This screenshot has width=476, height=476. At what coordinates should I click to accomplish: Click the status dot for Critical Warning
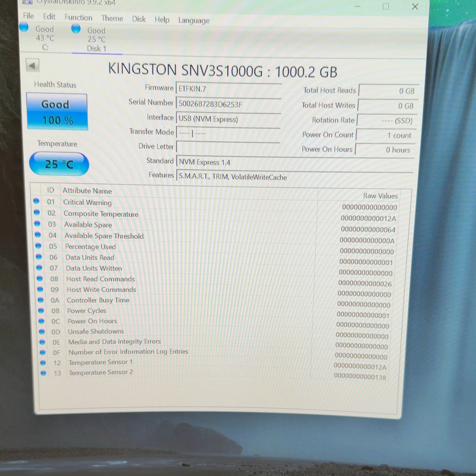36,201
